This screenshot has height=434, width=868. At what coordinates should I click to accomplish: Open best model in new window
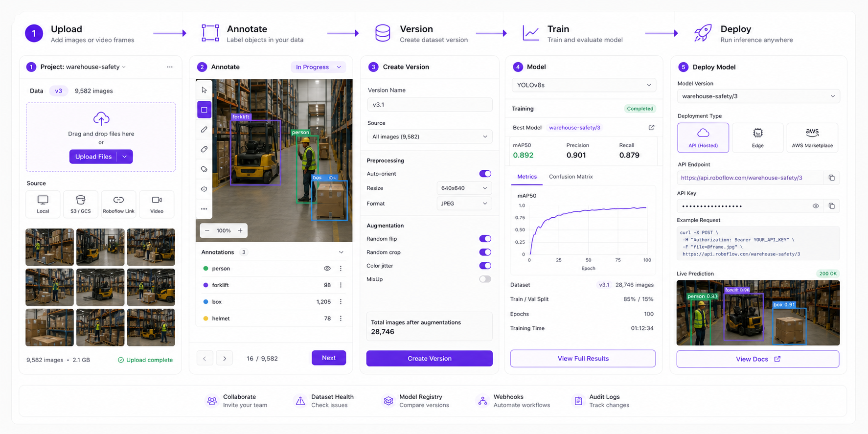pos(651,128)
